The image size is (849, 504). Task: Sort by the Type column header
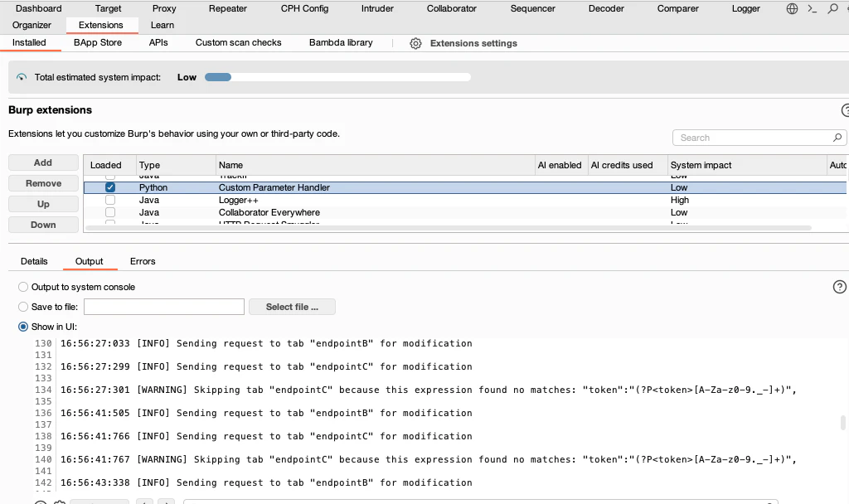click(x=176, y=165)
